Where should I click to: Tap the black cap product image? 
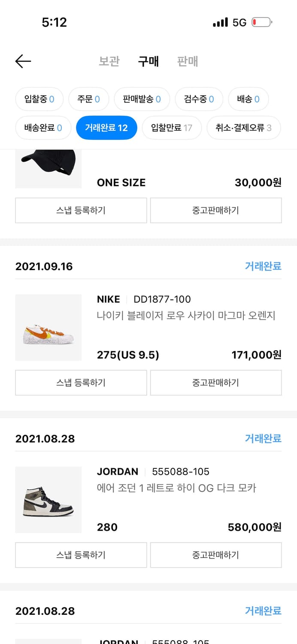48,163
